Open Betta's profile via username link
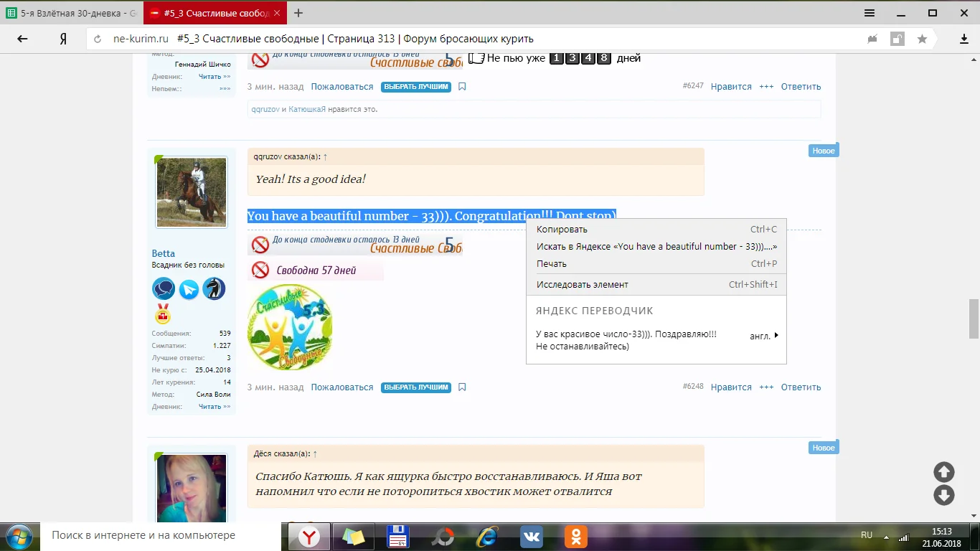Screen dimensions: 980x551 pyautogui.click(x=164, y=253)
